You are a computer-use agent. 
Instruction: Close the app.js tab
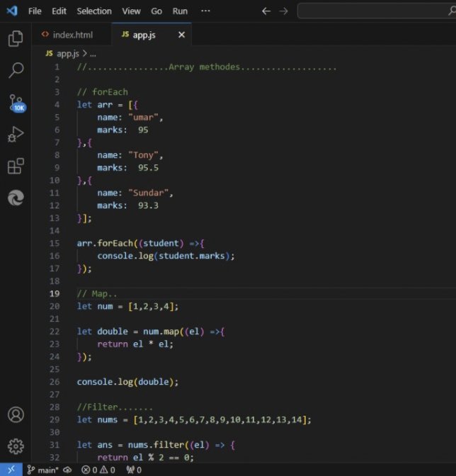click(181, 35)
